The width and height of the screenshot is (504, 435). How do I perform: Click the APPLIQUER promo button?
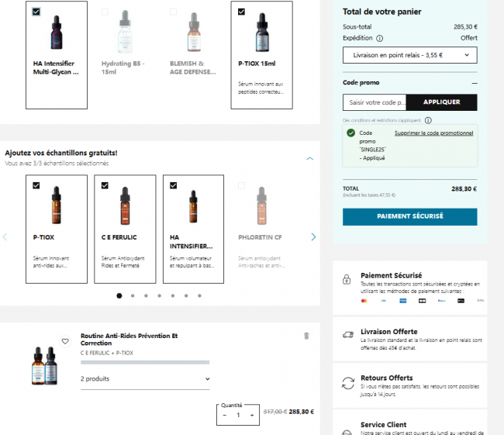click(441, 102)
